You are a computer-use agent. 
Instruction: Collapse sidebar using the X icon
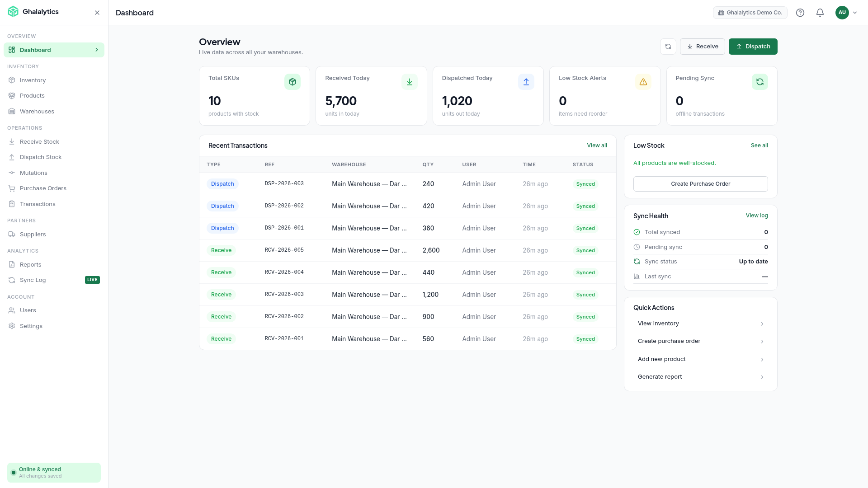tap(97, 13)
